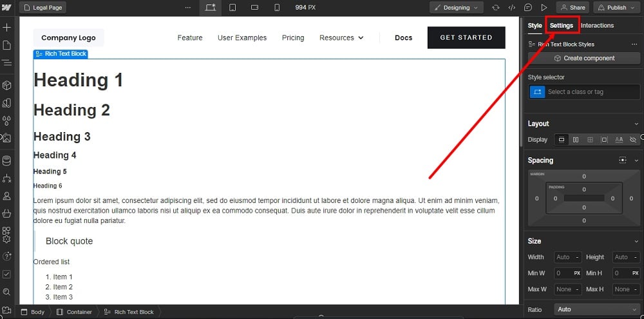Open the Pages panel in left sidebar
The image size is (644, 319).
(x=6, y=45)
